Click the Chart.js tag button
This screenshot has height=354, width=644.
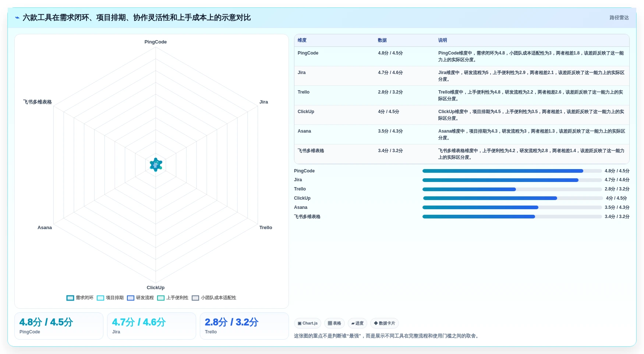[308, 323]
